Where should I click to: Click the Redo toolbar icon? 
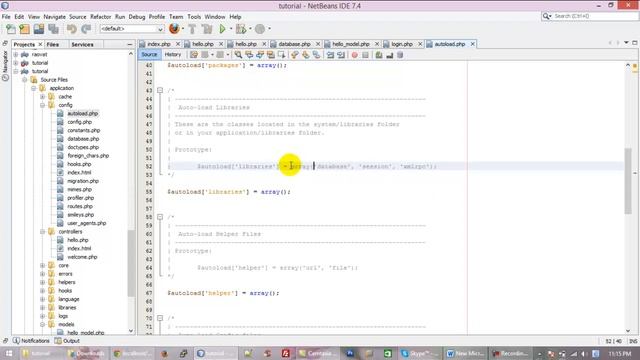point(86,29)
